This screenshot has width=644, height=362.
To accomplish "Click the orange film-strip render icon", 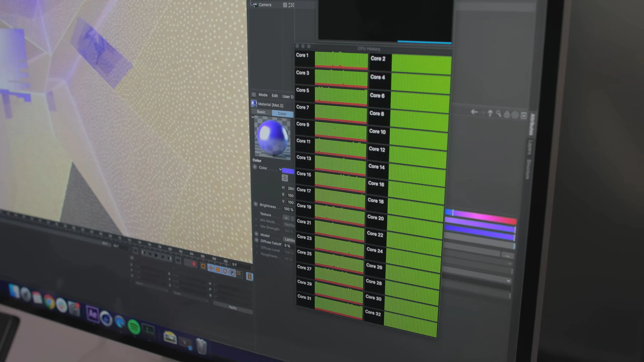I will (250, 277).
